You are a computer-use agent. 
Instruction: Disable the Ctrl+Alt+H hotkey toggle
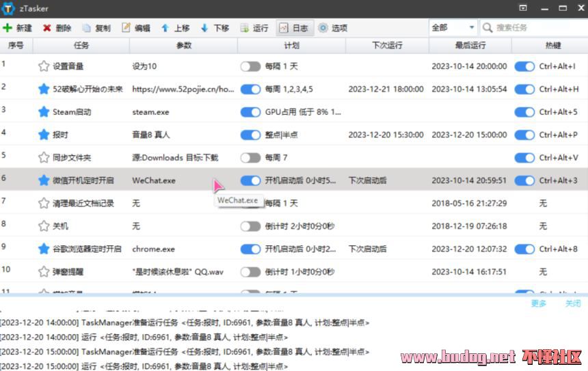[x=524, y=90]
